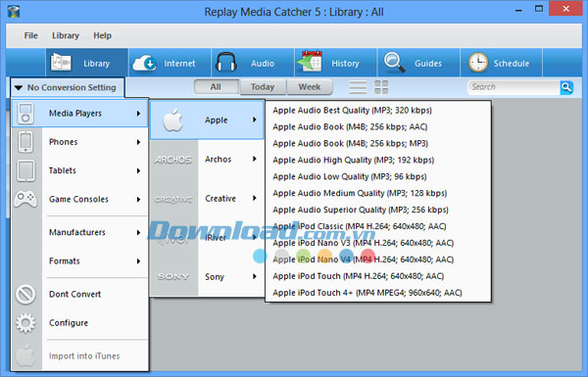
Task: Select Apple iPod Touch 4+ preset
Action: click(x=378, y=293)
